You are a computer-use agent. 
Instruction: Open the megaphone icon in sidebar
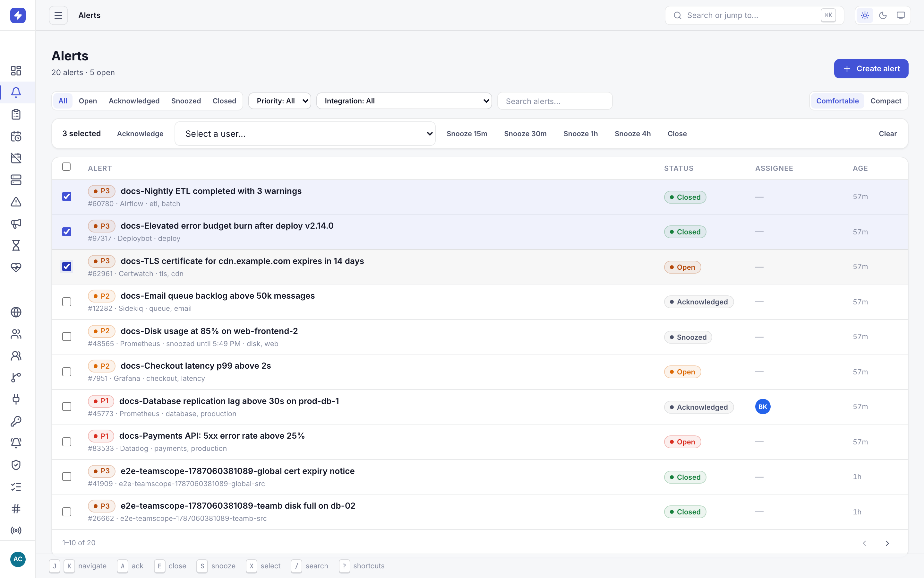(x=16, y=223)
